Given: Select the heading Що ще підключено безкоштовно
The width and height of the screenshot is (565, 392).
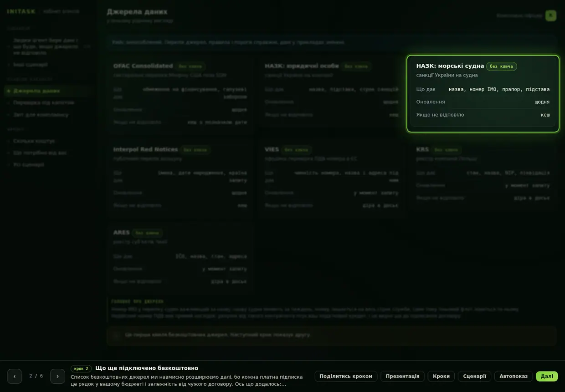Looking at the screenshot, I should 147,368.
